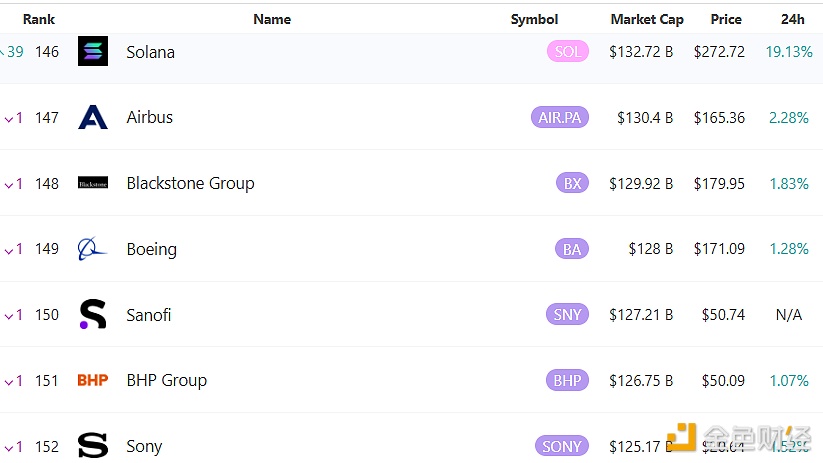The height and width of the screenshot is (463, 823).
Task: Click Solana's rank up arrow indicator
Action: click(3, 52)
